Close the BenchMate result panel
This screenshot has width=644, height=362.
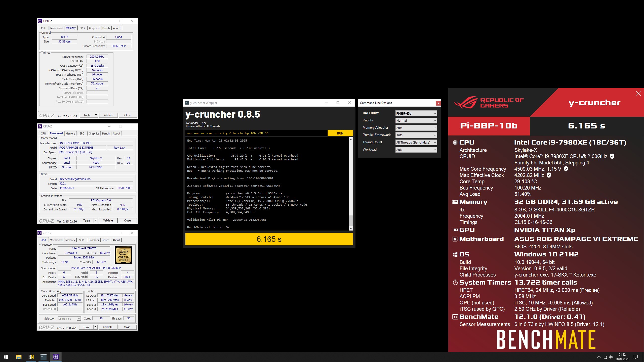[x=638, y=94]
